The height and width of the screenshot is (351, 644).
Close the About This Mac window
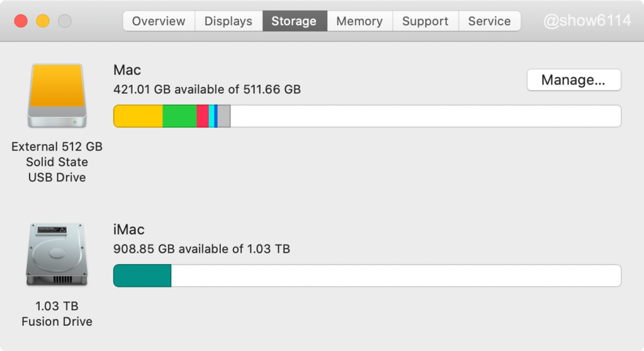click(x=21, y=21)
